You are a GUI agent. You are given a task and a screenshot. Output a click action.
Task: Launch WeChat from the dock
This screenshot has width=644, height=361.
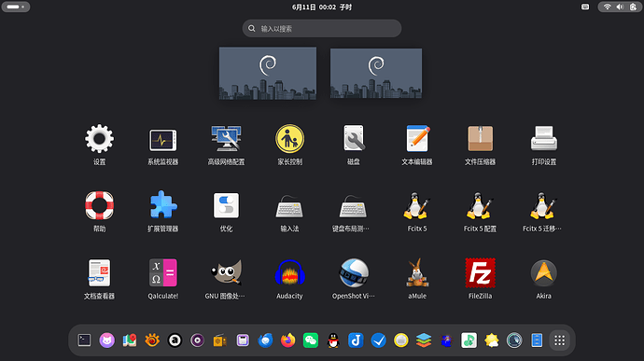point(311,340)
